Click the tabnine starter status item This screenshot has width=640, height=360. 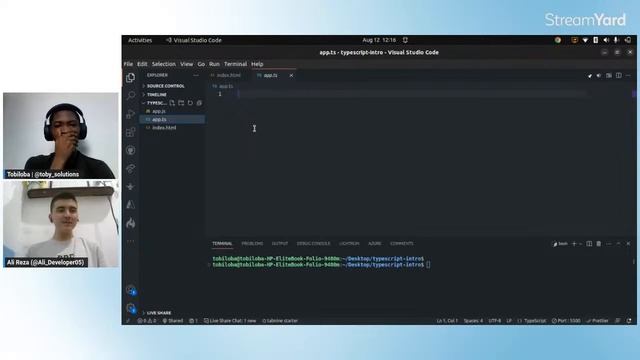(x=280, y=321)
